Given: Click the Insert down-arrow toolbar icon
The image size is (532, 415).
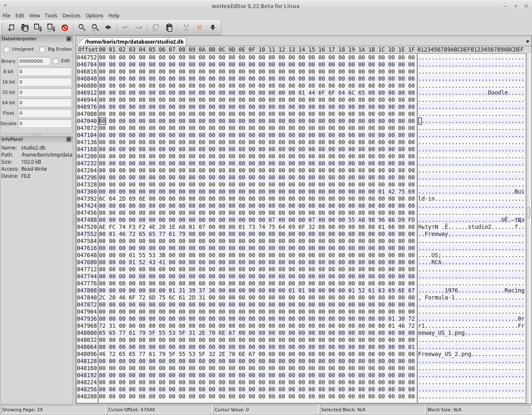Looking at the screenshot, I should pyautogui.click(x=213, y=28).
